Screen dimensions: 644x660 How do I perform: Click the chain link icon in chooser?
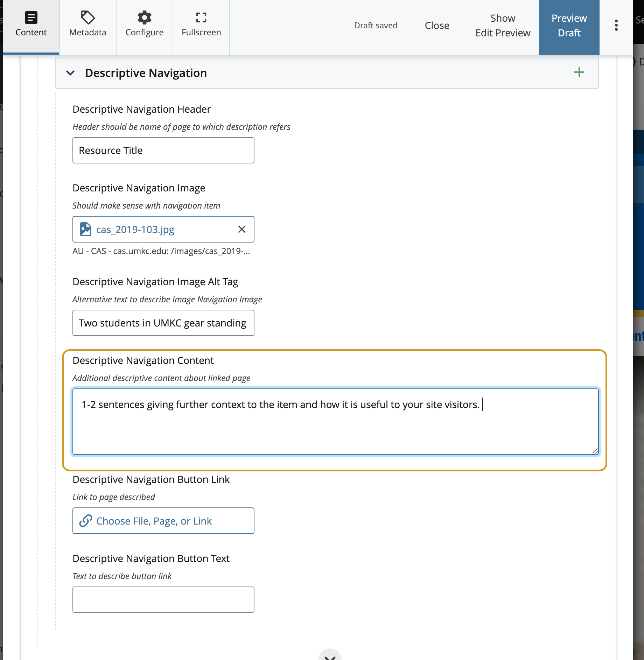click(85, 521)
